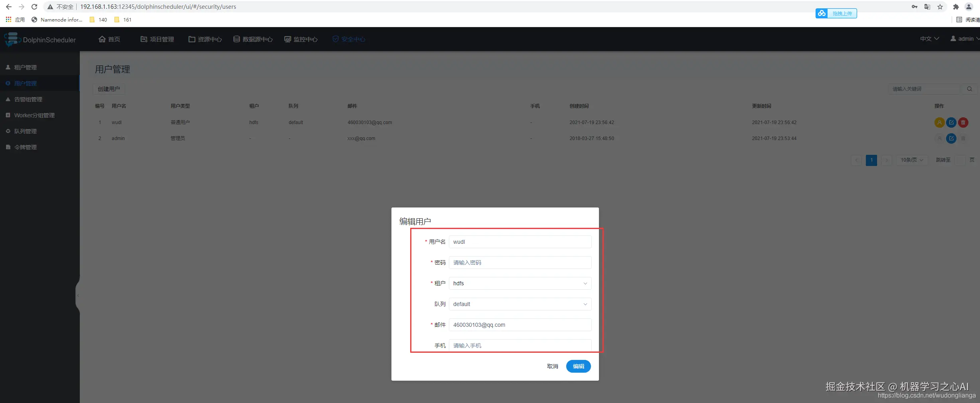Click the translate page icon
The image size is (980, 403).
point(927,7)
